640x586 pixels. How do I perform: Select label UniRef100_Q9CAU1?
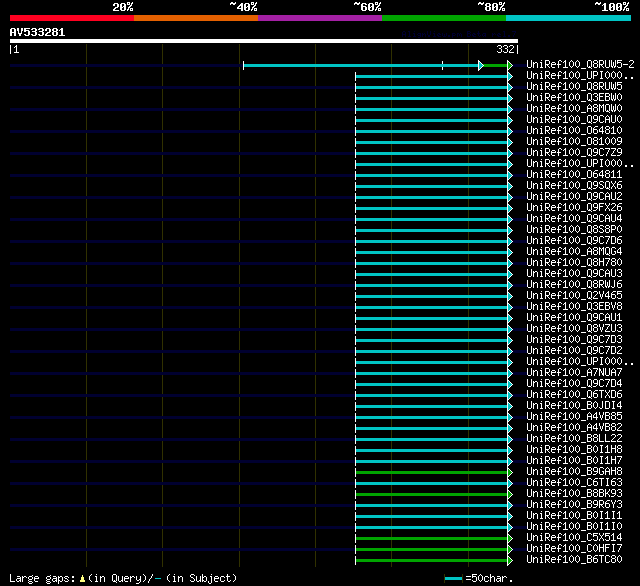[x=574, y=317]
